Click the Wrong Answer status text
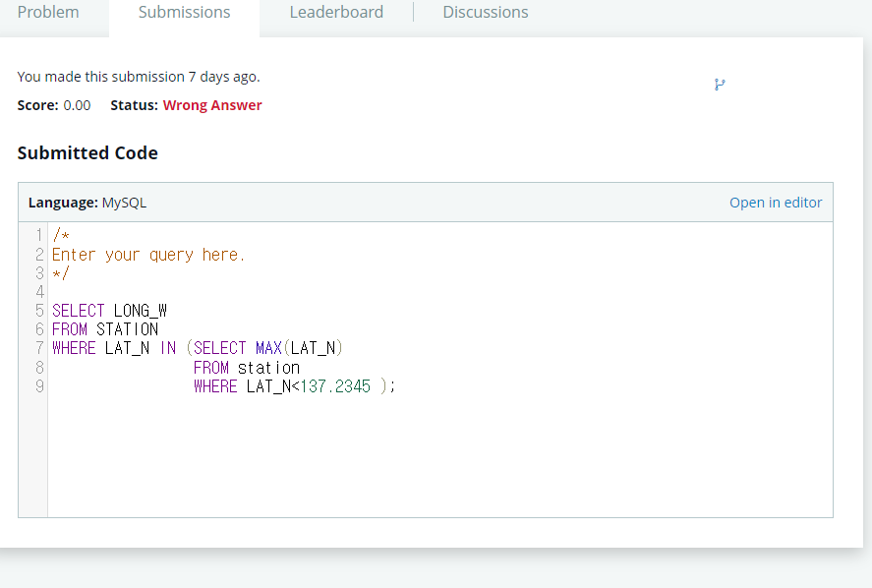 (212, 105)
